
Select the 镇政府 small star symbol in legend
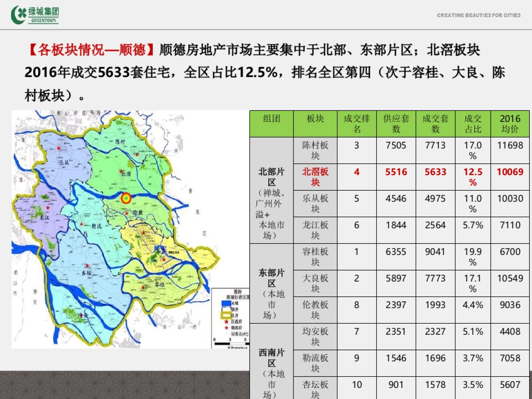tap(226, 328)
